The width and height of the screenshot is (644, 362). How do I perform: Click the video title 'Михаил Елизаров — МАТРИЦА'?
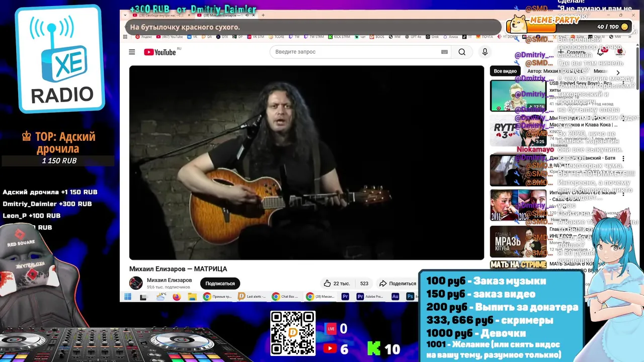[x=178, y=269]
